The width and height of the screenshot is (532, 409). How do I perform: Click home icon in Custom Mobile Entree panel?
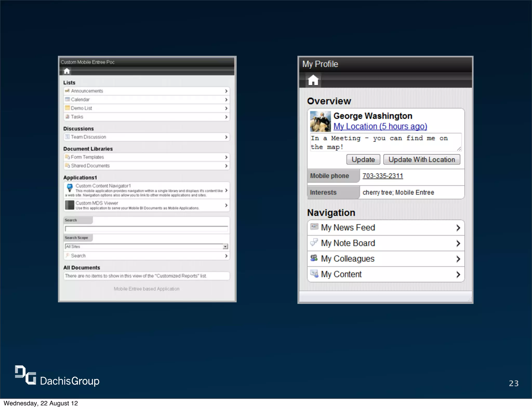(x=67, y=71)
